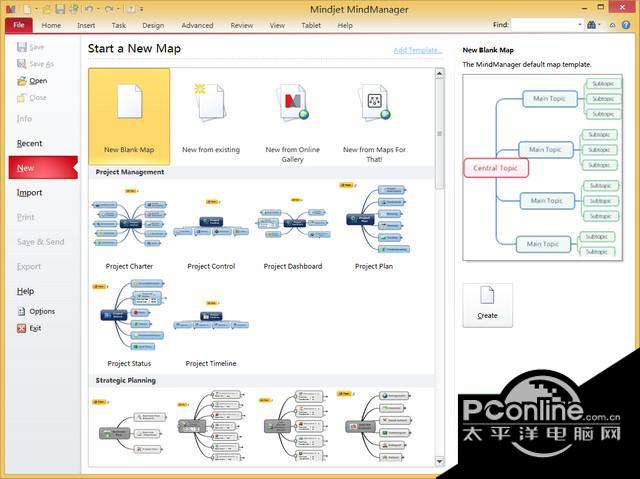
Task: Click Exit with red X icon
Action: 29,328
